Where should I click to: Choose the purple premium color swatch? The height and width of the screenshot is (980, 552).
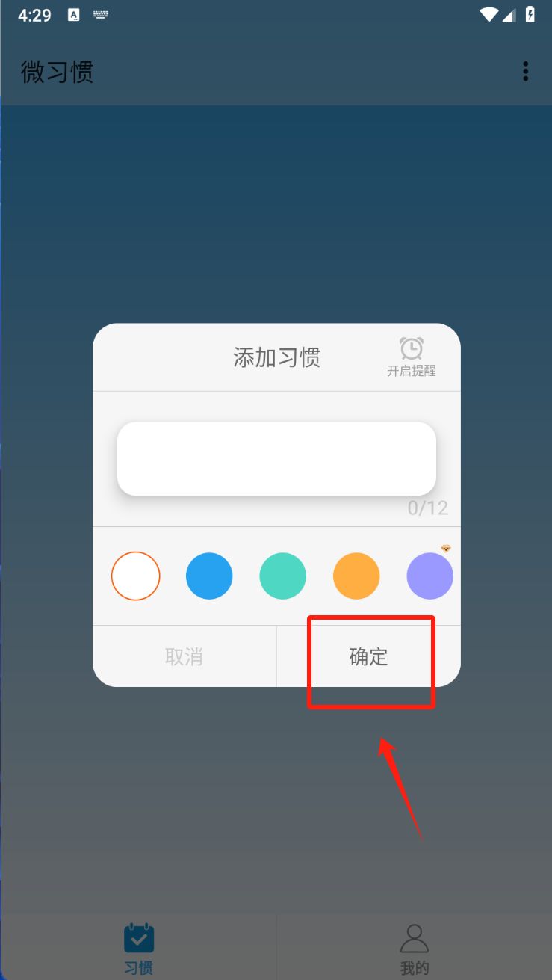click(430, 576)
